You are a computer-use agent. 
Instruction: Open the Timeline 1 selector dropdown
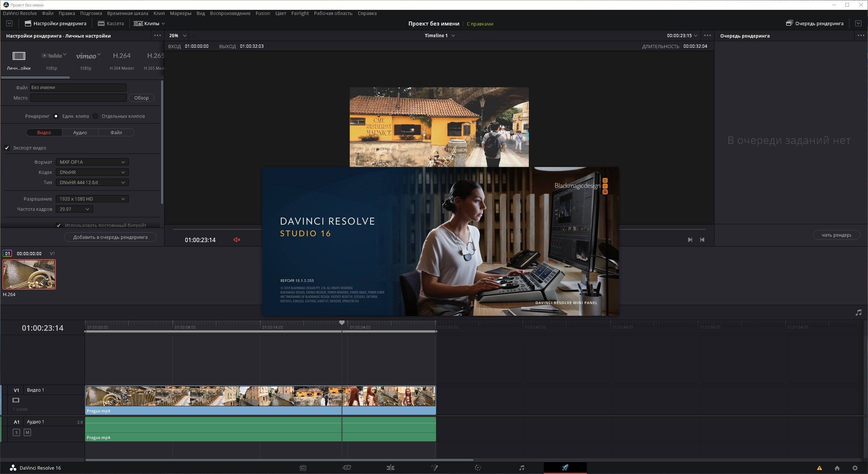439,35
